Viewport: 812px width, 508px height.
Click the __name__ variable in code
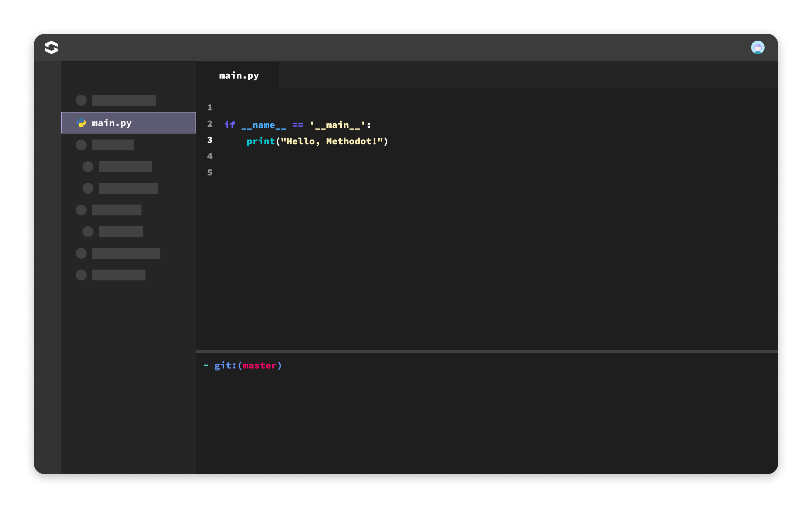point(264,125)
